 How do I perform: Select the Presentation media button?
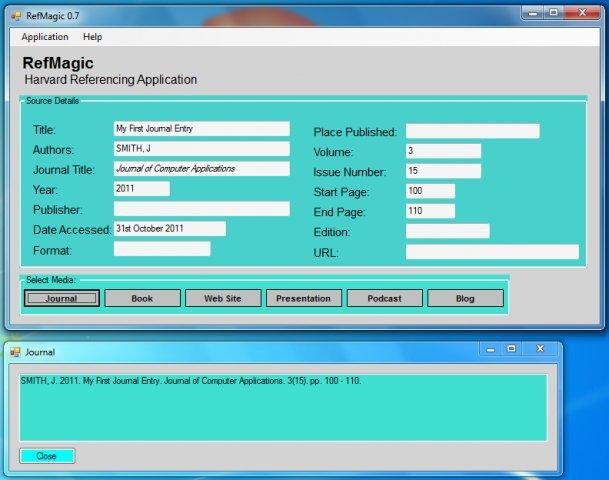tap(304, 298)
